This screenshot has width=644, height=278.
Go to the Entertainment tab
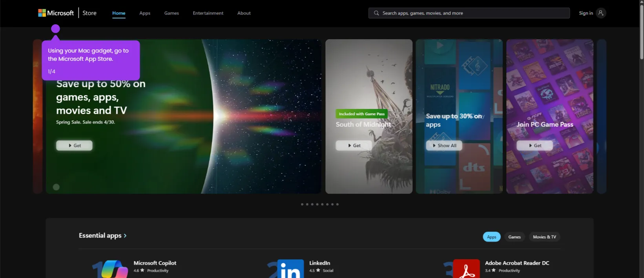(208, 13)
